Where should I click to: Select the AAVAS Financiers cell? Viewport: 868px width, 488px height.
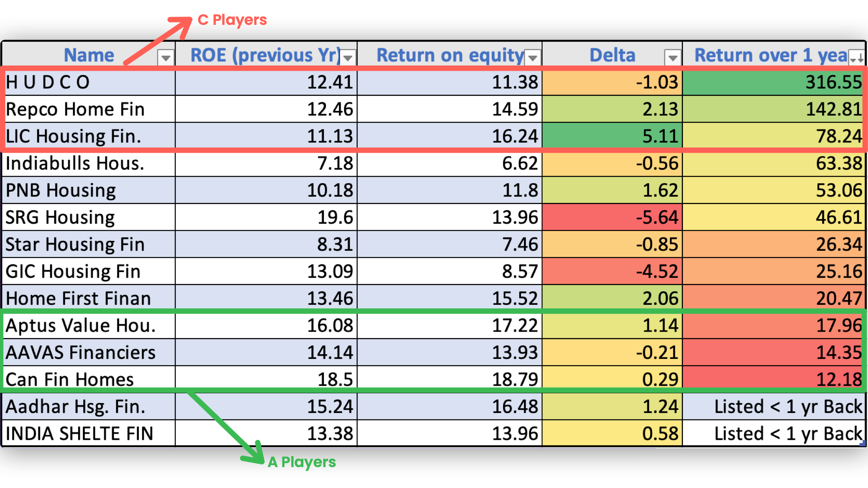(88, 352)
